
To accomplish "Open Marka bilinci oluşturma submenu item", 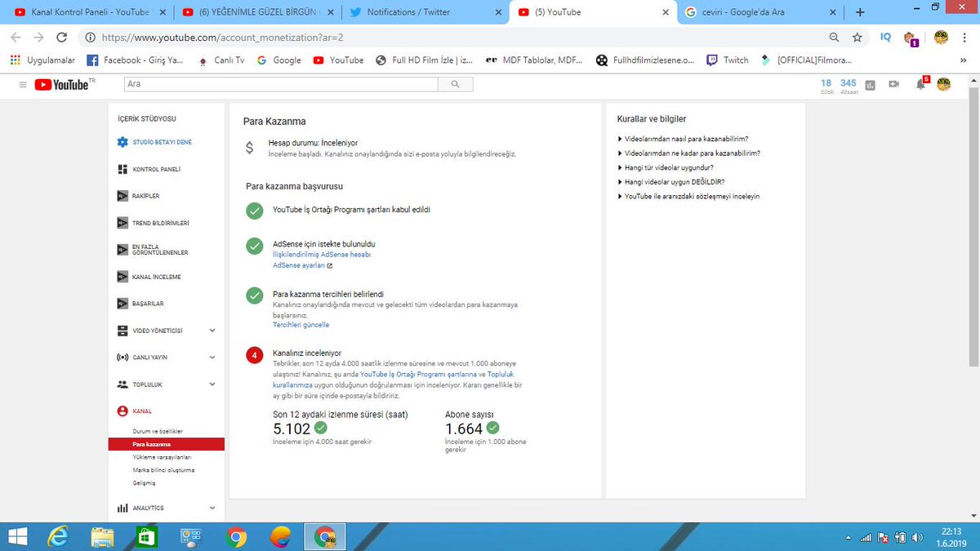I will click(x=163, y=470).
